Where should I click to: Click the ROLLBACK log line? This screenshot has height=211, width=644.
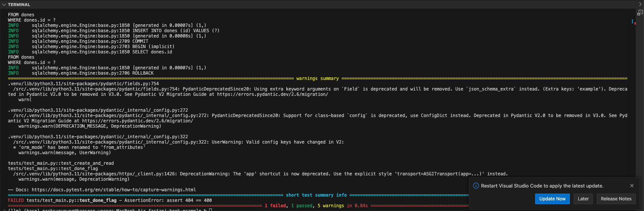81,73
